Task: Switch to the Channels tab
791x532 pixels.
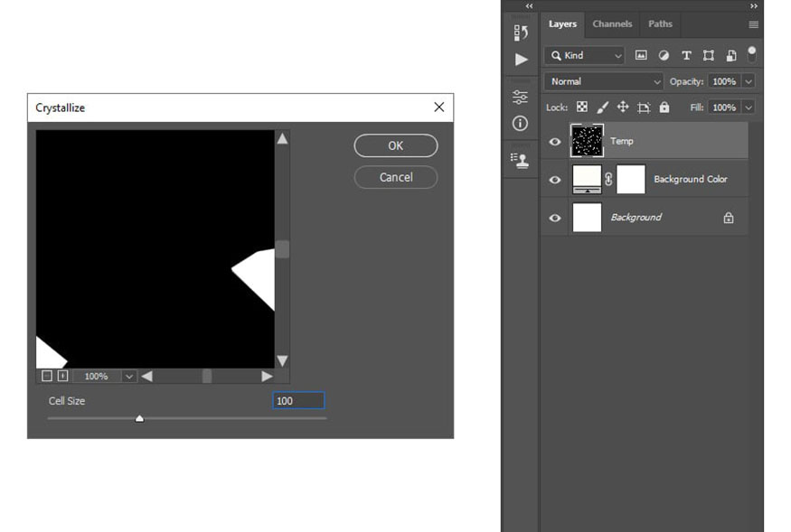Action: [x=612, y=24]
